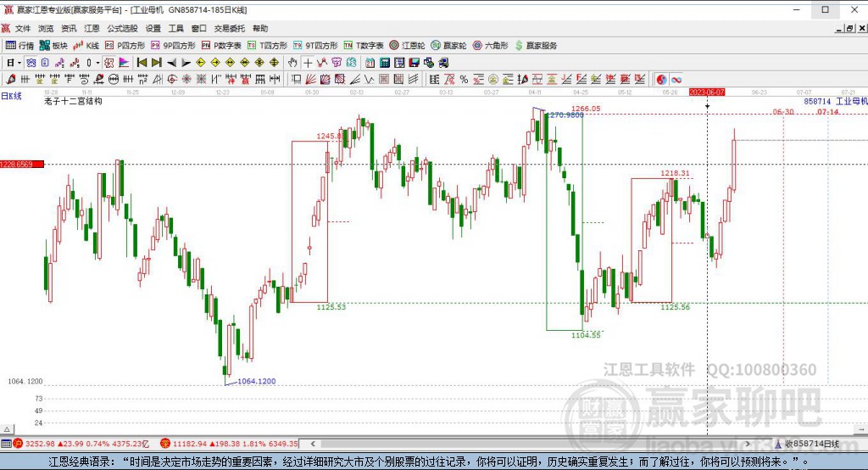Click the first yellow diamond arrow icon
The image size is (868, 470).
(201, 63)
